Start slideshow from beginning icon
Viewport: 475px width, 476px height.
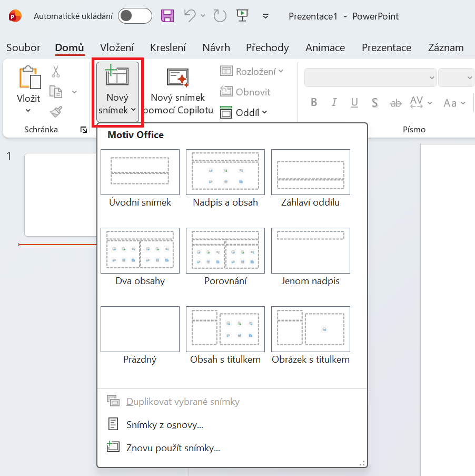coord(242,15)
